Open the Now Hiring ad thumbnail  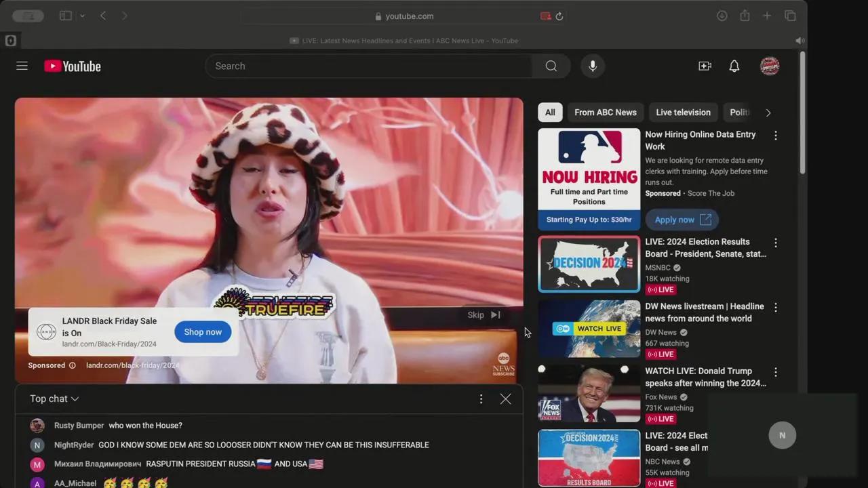pos(589,179)
